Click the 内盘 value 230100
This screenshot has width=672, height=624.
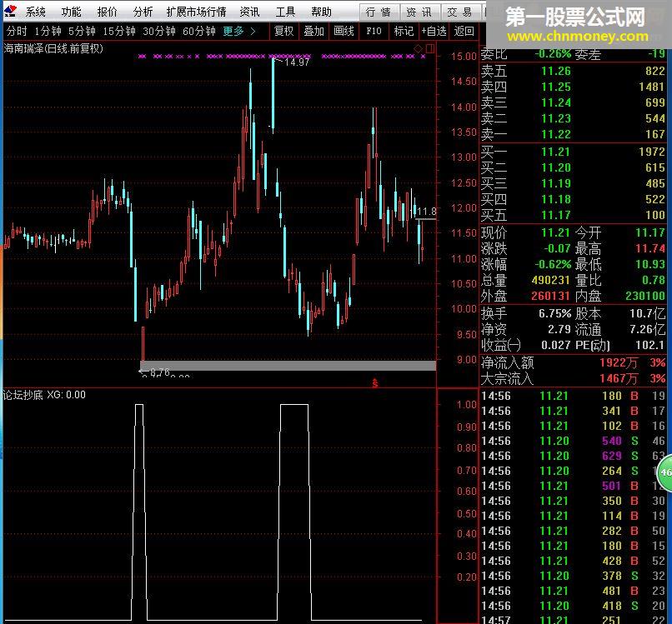pos(645,296)
